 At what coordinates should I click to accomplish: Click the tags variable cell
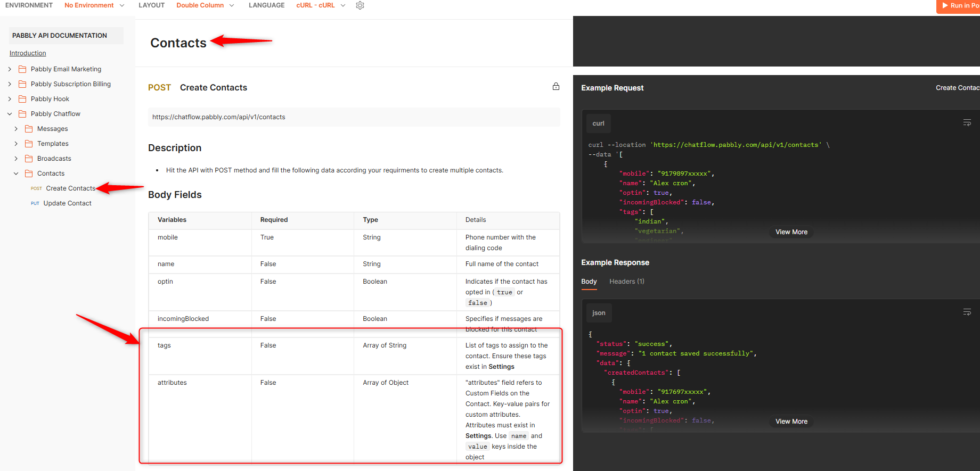200,356
